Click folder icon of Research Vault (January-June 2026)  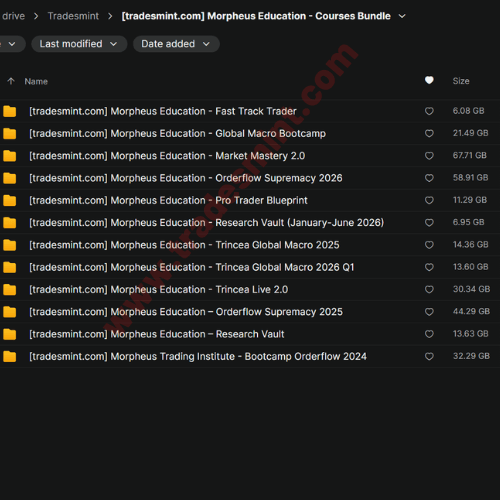(x=10, y=223)
